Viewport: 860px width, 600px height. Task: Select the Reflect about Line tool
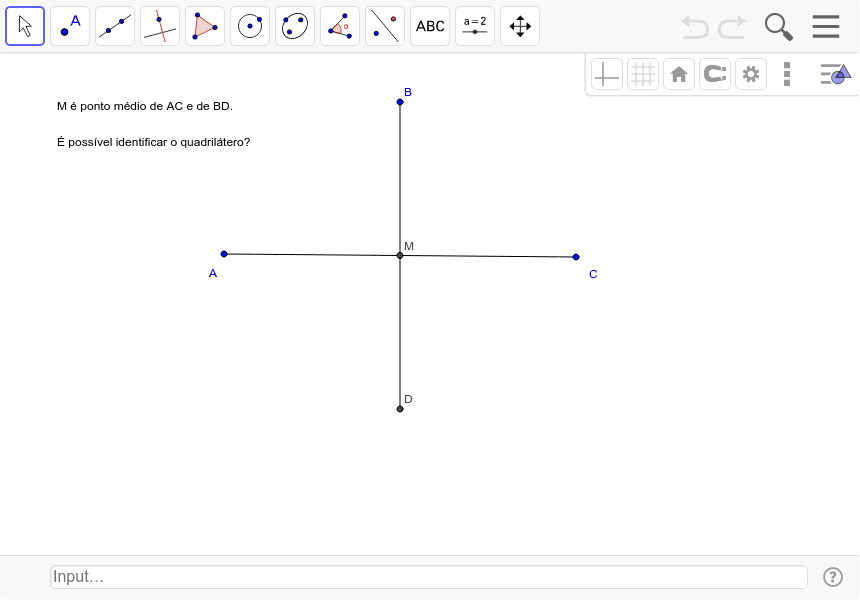click(385, 26)
